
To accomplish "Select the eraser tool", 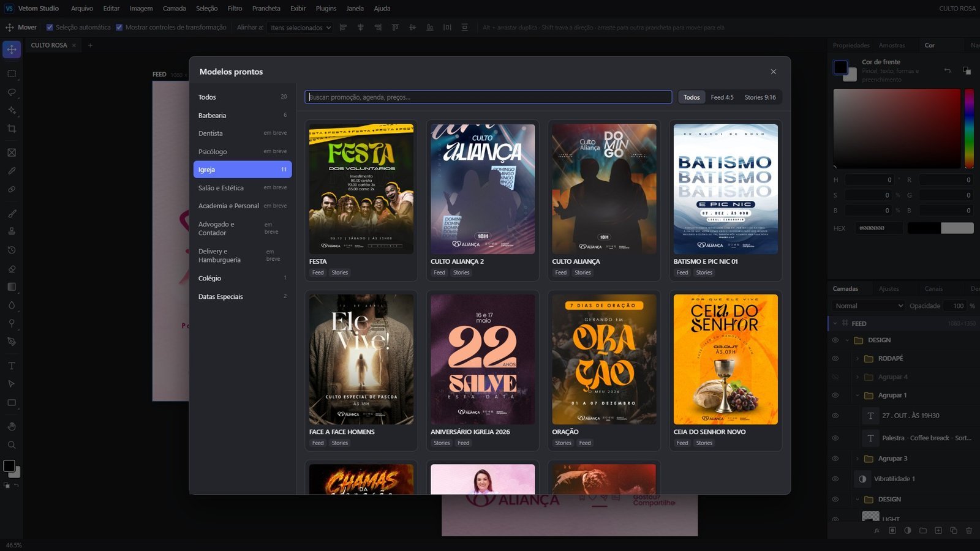I will point(12,269).
